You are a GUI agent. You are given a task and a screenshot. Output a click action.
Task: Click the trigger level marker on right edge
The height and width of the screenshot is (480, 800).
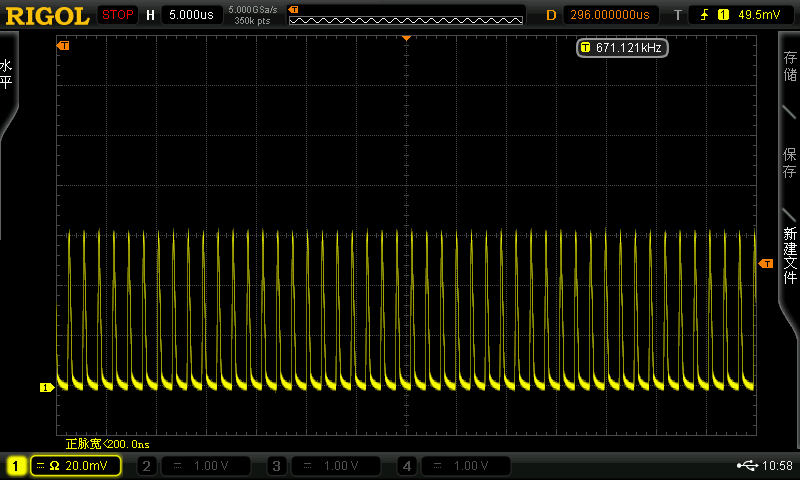pyautogui.click(x=766, y=263)
